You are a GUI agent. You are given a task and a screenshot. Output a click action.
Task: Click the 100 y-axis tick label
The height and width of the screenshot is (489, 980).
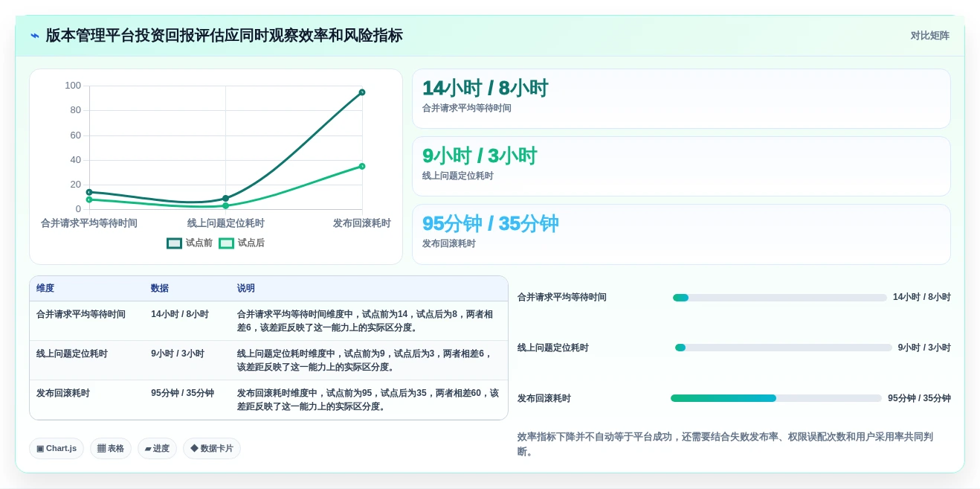[x=73, y=86]
